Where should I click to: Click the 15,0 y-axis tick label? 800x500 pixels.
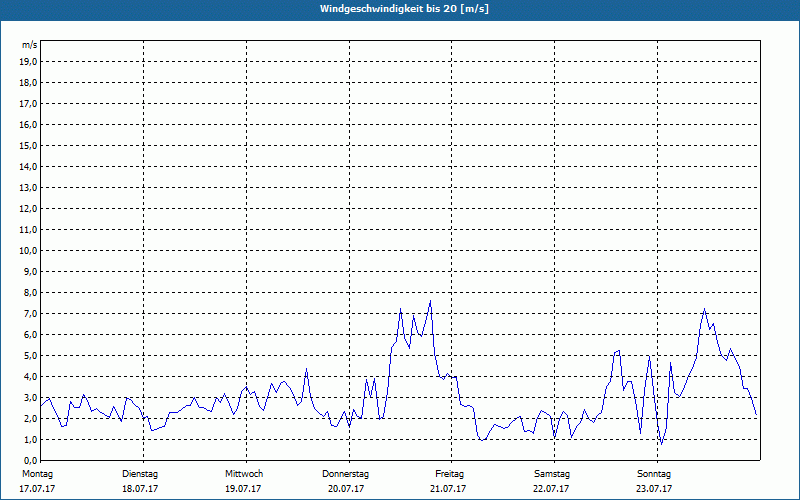click(x=29, y=145)
